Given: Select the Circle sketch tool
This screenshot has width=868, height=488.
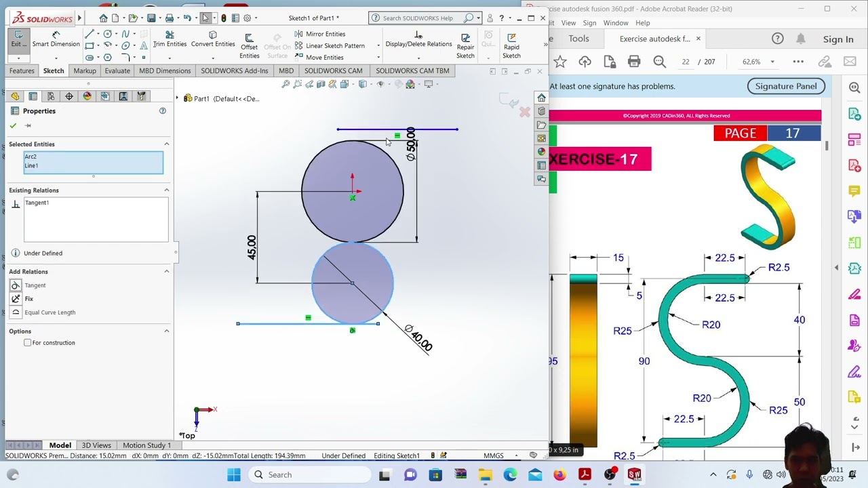Looking at the screenshot, I should [108, 34].
